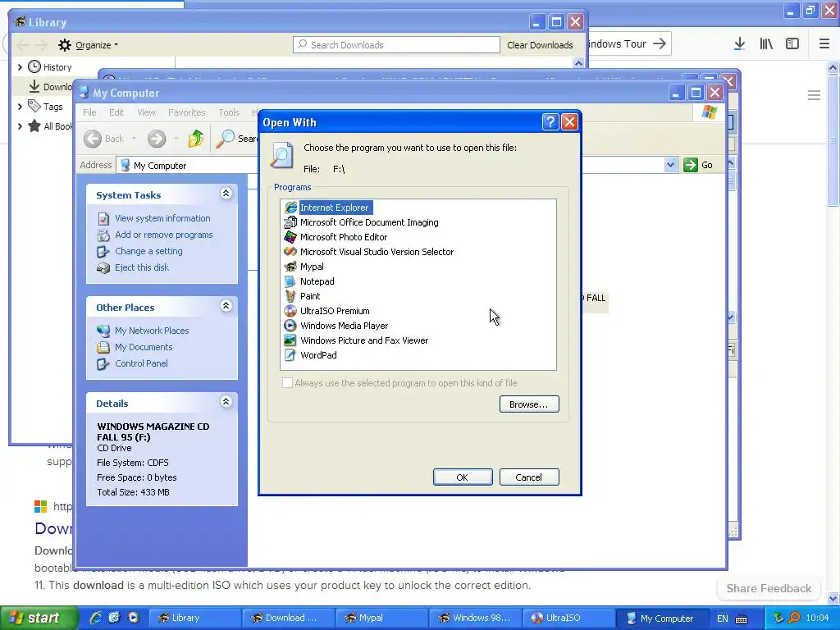Image resolution: width=840 pixels, height=630 pixels.
Task: Open the Tools menu in My Computer
Action: point(229,112)
